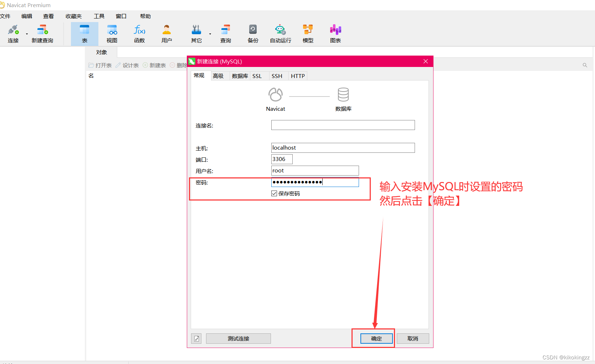This screenshot has height=364, width=595.
Task: Select the Backup toolbar icon
Action: point(253,34)
